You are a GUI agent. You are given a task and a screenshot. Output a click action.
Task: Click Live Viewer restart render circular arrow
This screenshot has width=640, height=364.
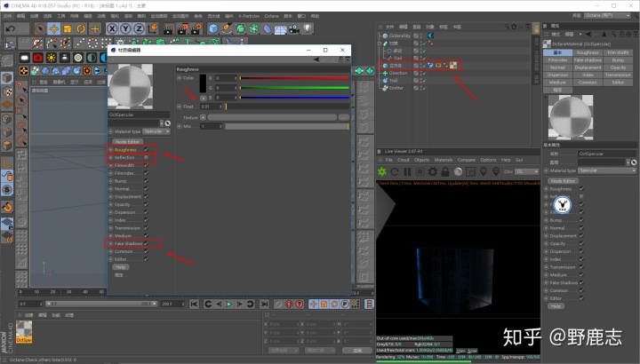click(395, 171)
